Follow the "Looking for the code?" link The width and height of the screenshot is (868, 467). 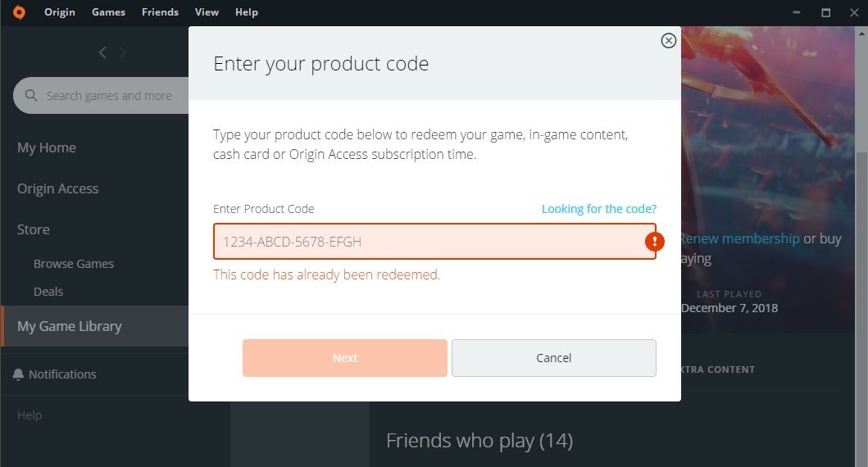point(598,209)
